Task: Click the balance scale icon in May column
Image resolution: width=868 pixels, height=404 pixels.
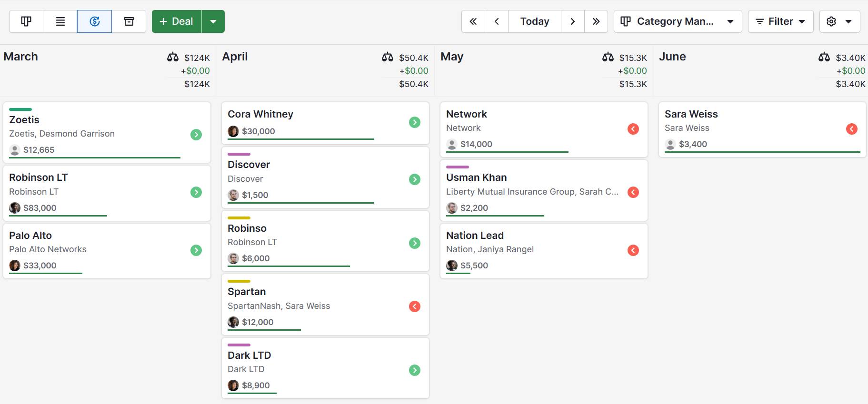Action: 608,57
